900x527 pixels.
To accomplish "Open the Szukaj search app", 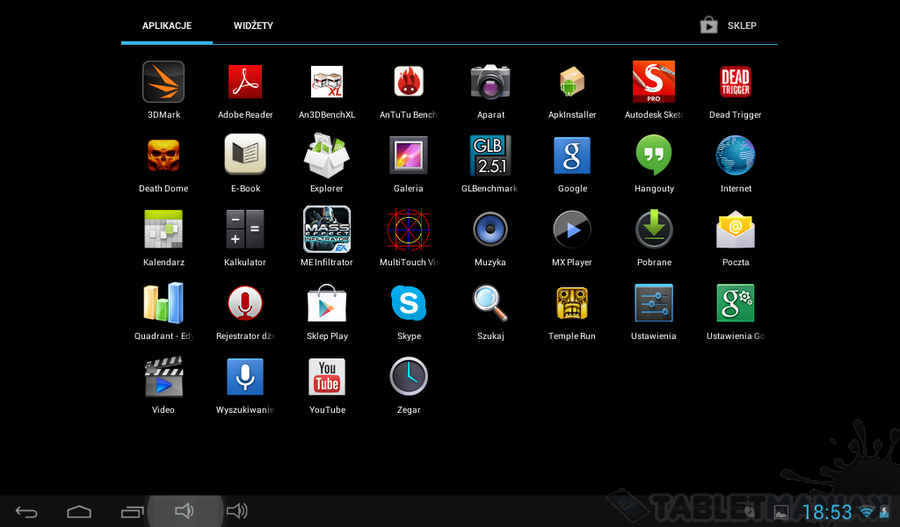I will (490, 303).
